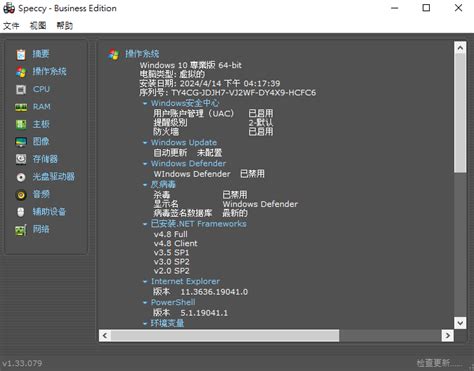This screenshot has width=474, height=371.
Task: Click the v4.8 Full framework entry
Action: coord(171,234)
